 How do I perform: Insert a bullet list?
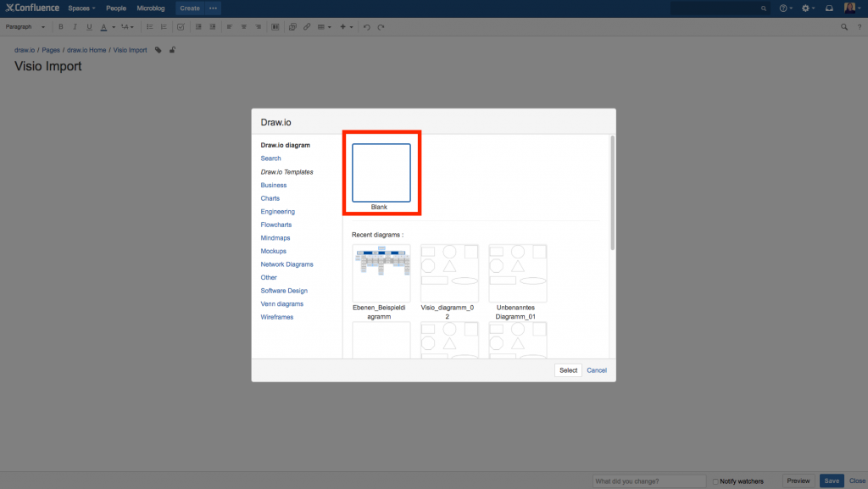pos(149,26)
